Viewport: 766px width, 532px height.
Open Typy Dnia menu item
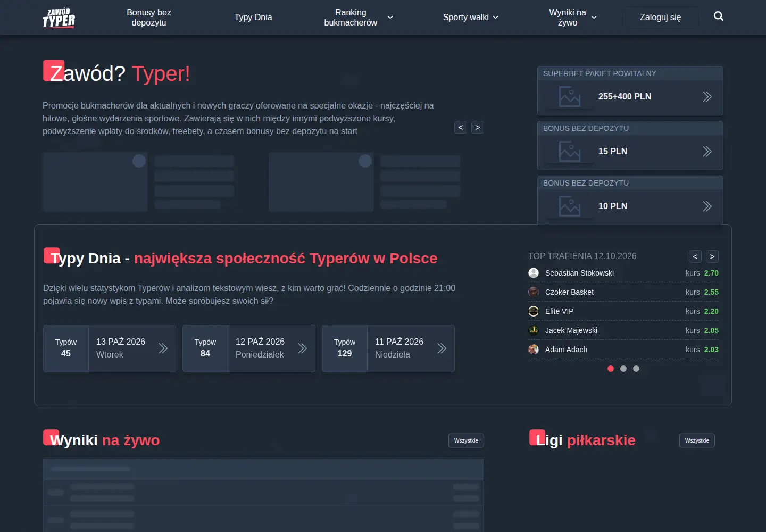tap(253, 18)
